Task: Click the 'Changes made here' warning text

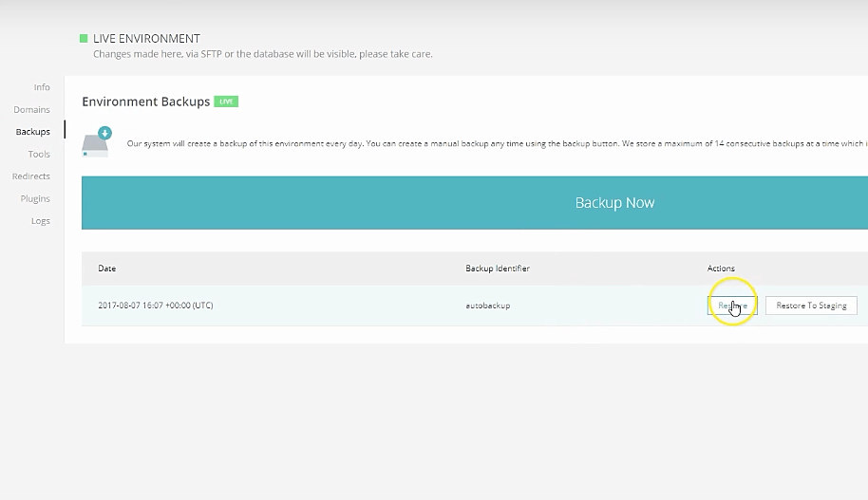Action: (263, 54)
